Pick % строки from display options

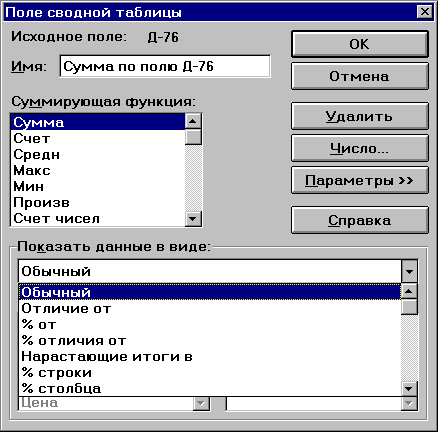(x=210, y=372)
